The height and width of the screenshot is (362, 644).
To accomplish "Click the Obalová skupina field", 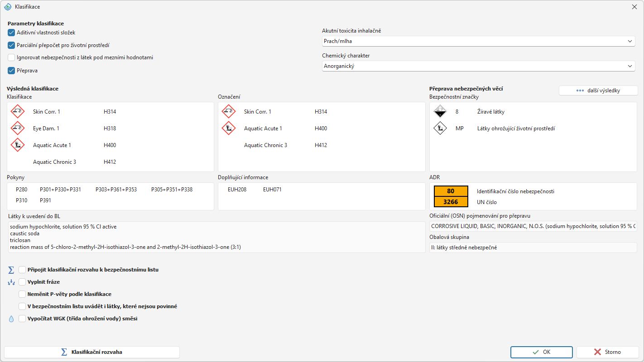I will point(533,248).
